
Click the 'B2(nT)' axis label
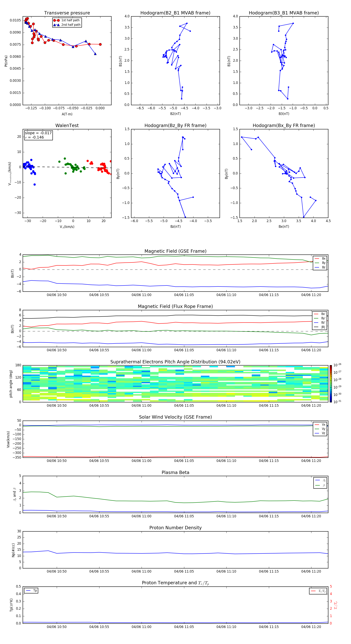175,114
